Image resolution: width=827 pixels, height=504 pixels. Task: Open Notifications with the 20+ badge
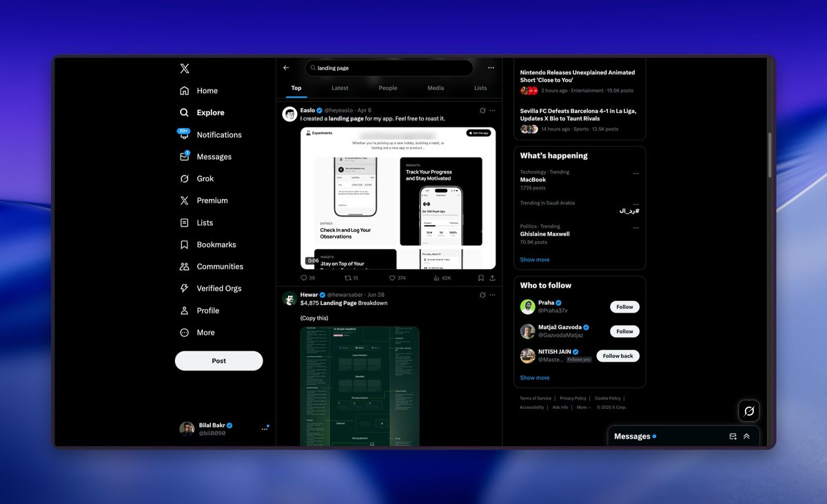pos(210,134)
